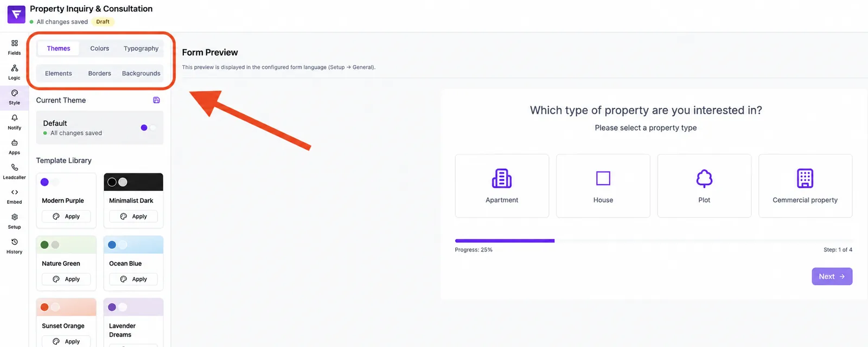Switch to the Elements tab
The image size is (868, 347).
[x=59, y=73]
